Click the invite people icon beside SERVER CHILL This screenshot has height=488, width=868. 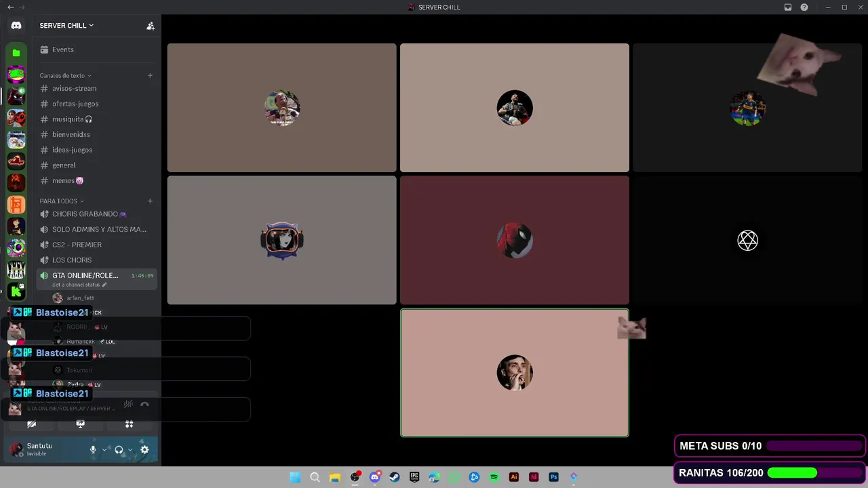coord(151,26)
